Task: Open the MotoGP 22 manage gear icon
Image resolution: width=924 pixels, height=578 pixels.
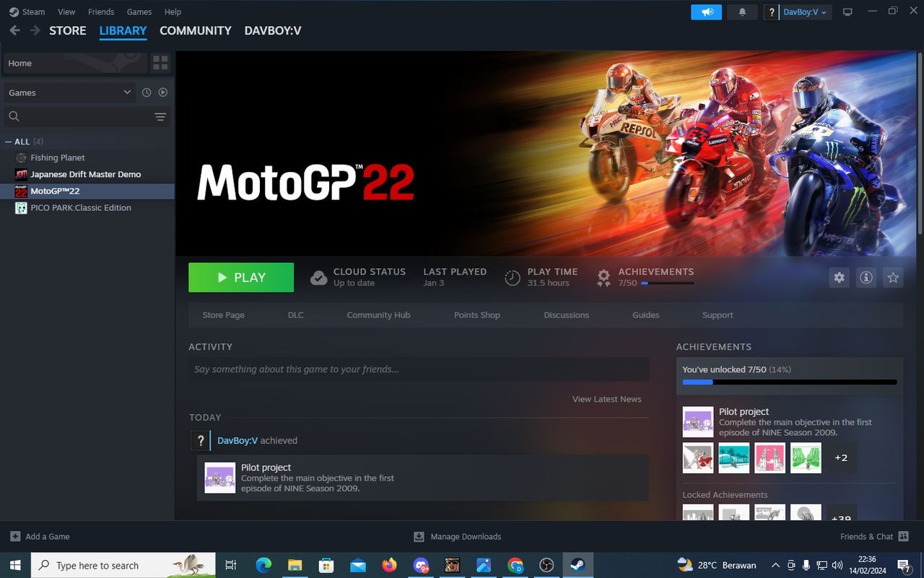Action: tap(839, 277)
